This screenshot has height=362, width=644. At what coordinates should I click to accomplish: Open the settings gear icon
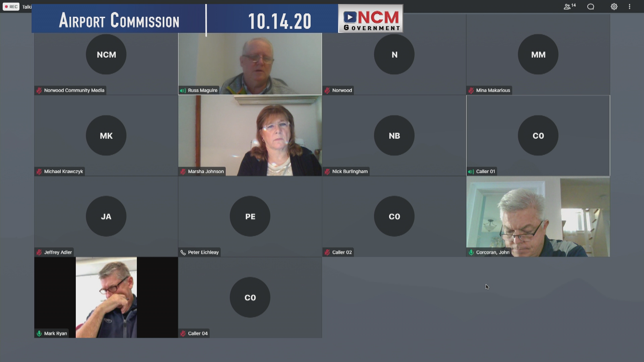[x=614, y=7]
